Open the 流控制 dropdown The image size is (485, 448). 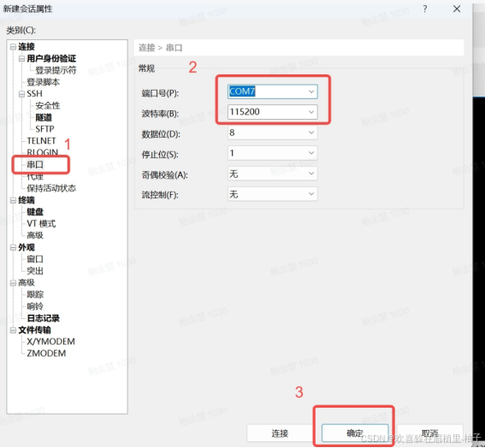pyautogui.click(x=311, y=194)
